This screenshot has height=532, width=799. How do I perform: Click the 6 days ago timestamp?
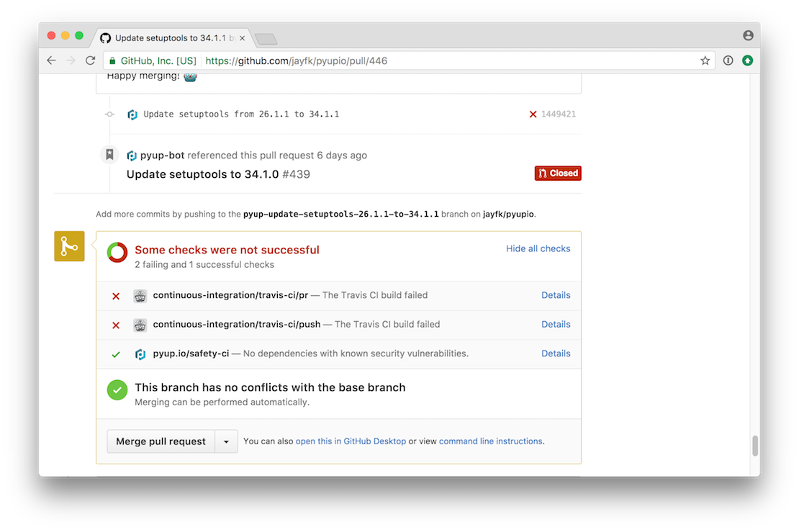coord(341,155)
